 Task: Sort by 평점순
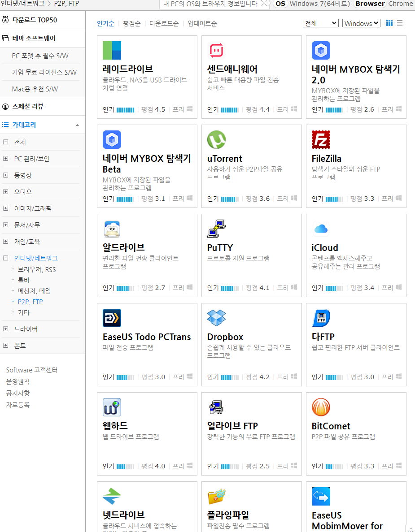coord(132,23)
